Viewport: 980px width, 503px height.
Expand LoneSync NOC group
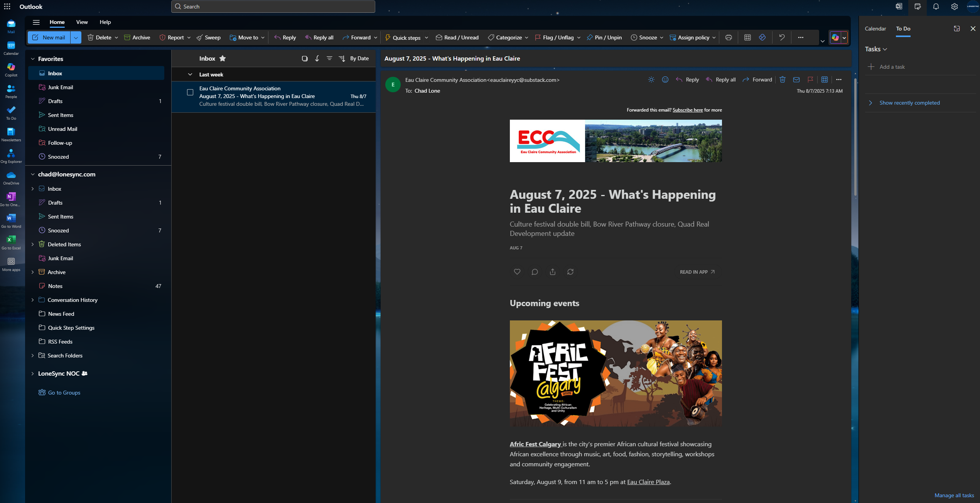(x=33, y=374)
